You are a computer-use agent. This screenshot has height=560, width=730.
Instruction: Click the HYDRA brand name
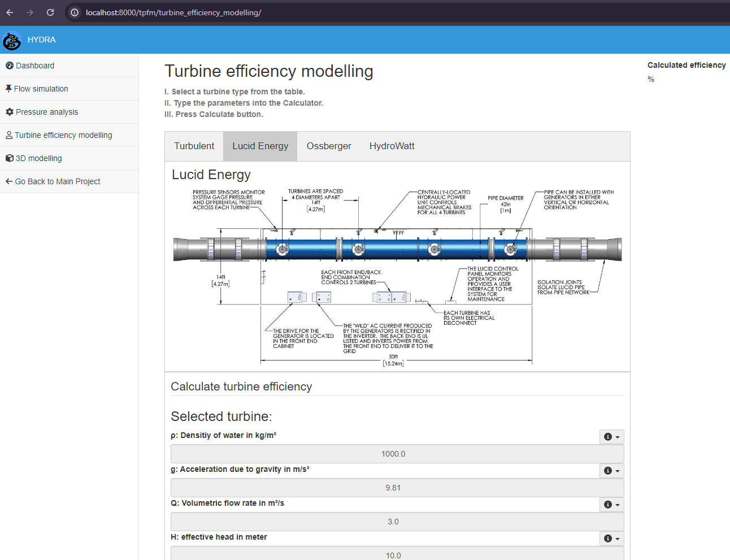[x=42, y=40]
